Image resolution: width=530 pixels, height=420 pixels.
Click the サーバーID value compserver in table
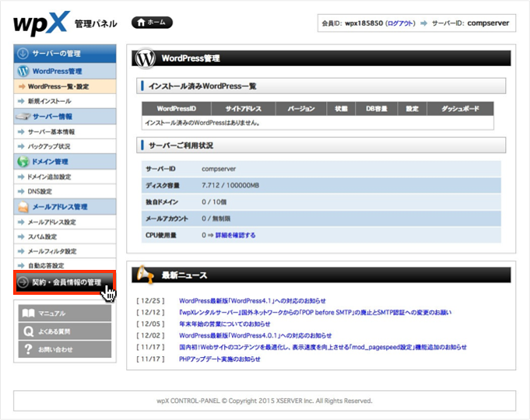point(219,169)
